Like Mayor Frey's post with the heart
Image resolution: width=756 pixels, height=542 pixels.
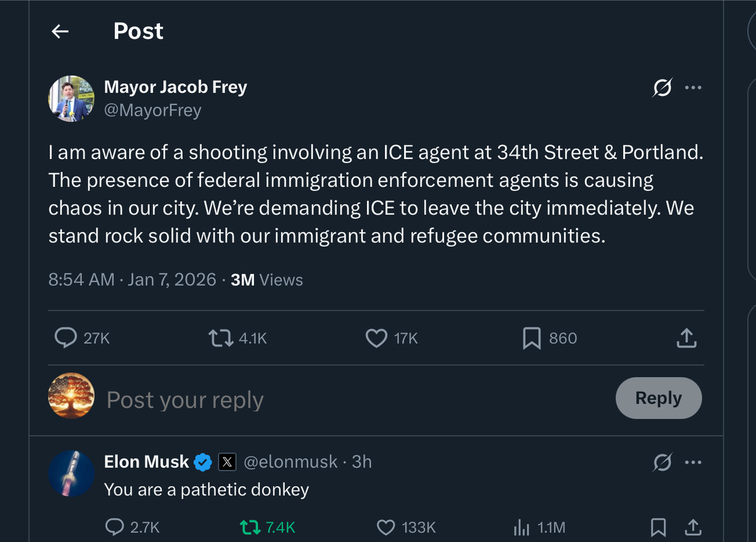coord(376,338)
